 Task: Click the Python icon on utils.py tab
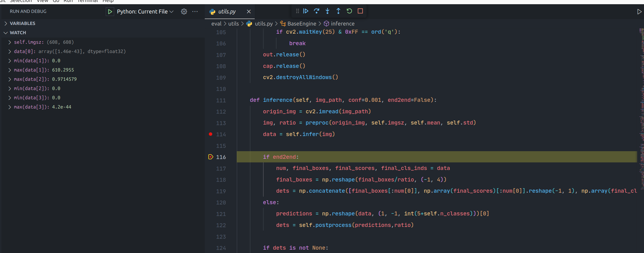(212, 12)
